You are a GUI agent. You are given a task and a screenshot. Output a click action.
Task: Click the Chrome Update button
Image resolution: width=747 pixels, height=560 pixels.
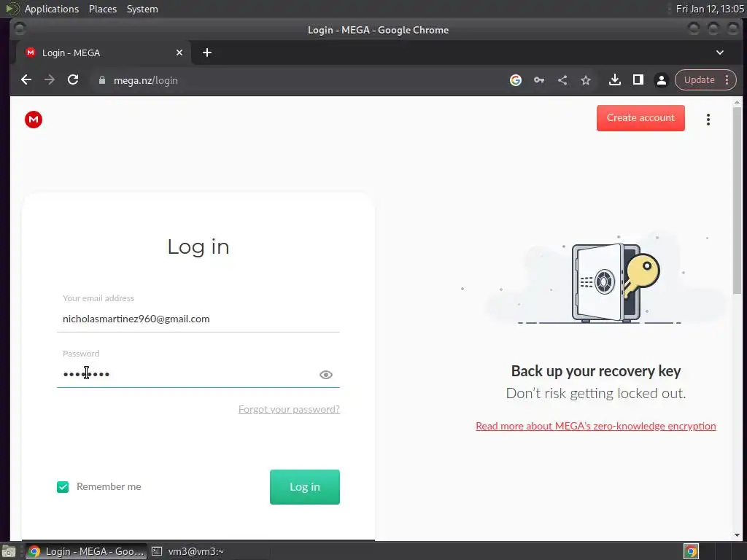point(699,80)
